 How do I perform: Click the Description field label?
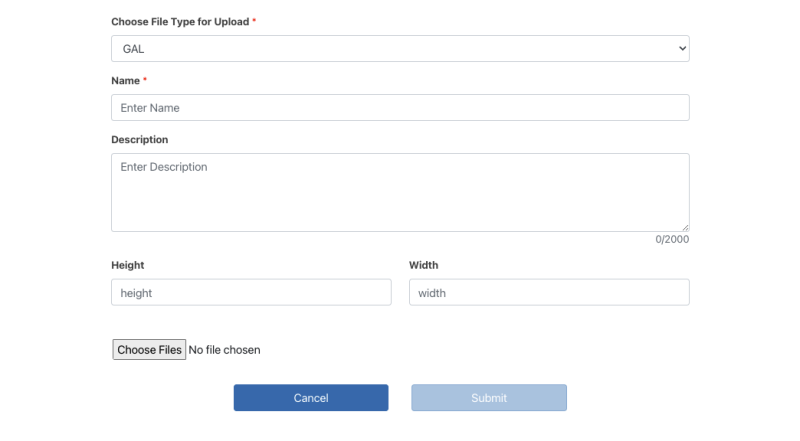point(139,139)
